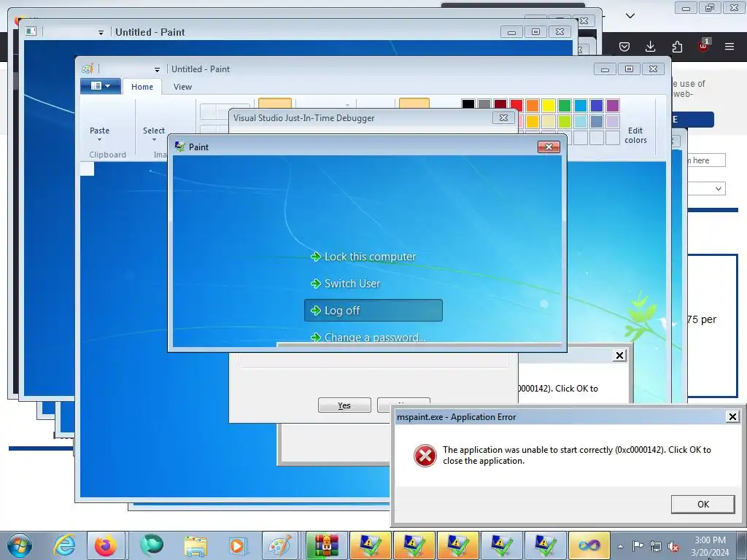747x560 pixels.
Task: Open the Start menu orb
Action: pos(20,545)
